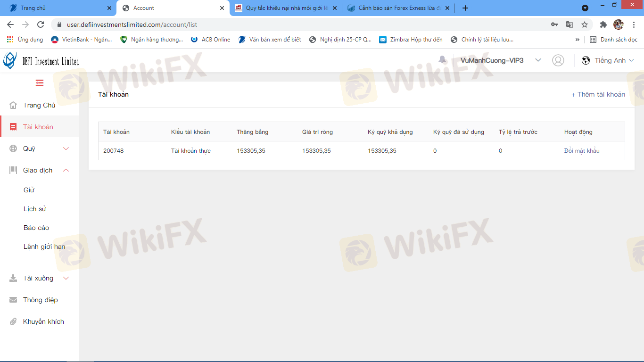Click Giá trị ròng column header

click(317, 132)
